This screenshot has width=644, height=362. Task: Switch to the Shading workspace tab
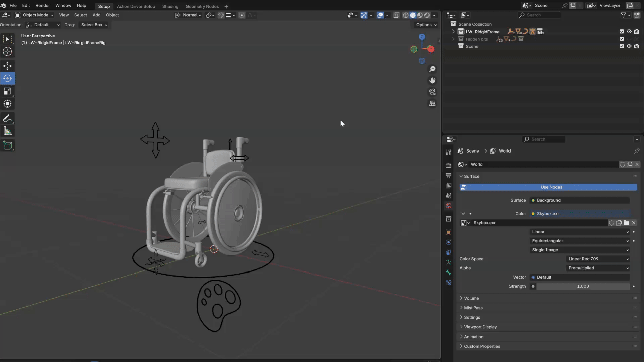(170, 6)
